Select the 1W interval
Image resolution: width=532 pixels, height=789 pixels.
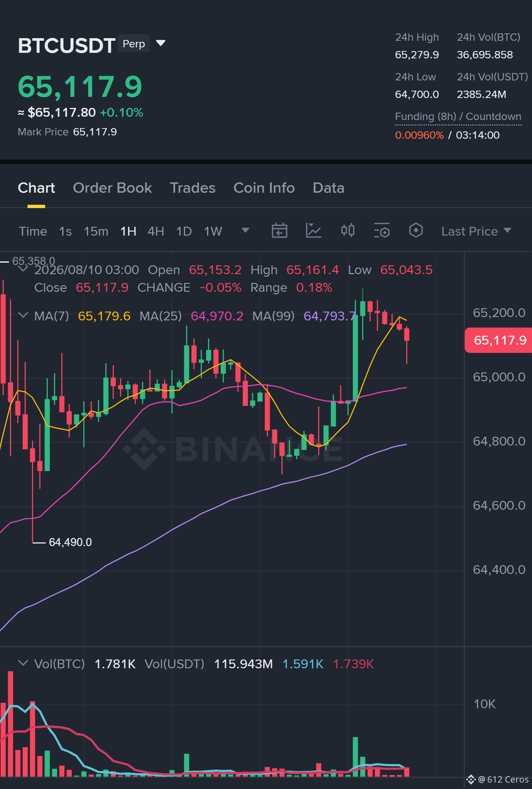[x=213, y=231]
